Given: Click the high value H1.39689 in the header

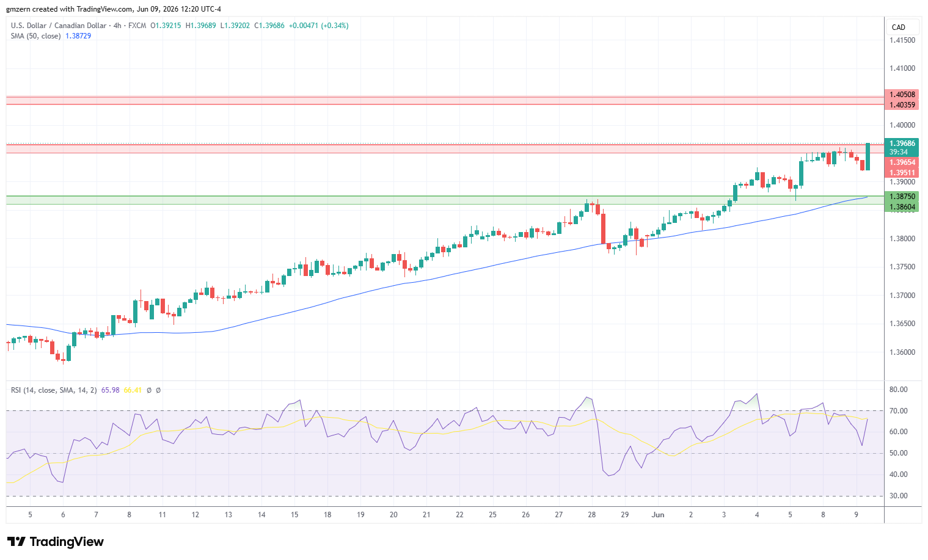Looking at the screenshot, I should 200,26.
